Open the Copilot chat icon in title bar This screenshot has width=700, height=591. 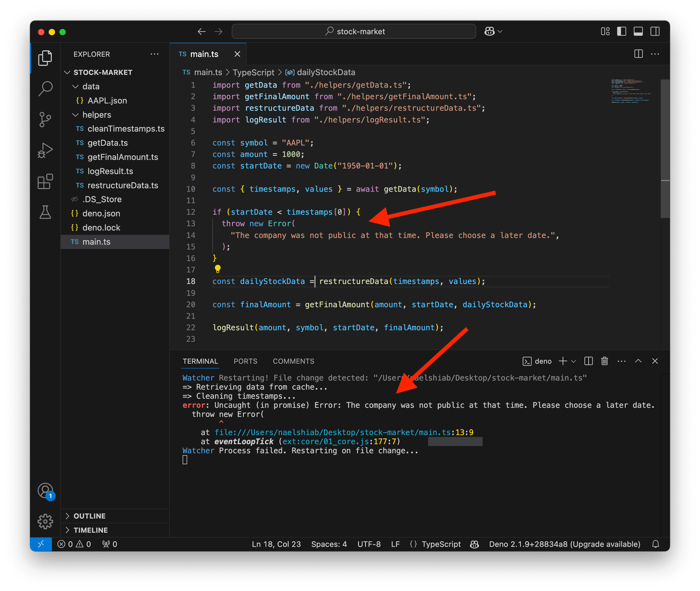[490, 32]
